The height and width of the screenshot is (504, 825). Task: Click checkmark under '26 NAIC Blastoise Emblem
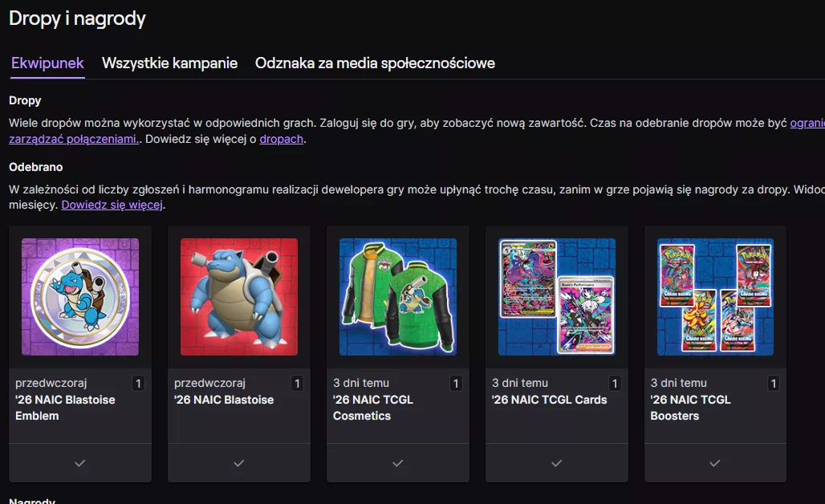(80, 463)
